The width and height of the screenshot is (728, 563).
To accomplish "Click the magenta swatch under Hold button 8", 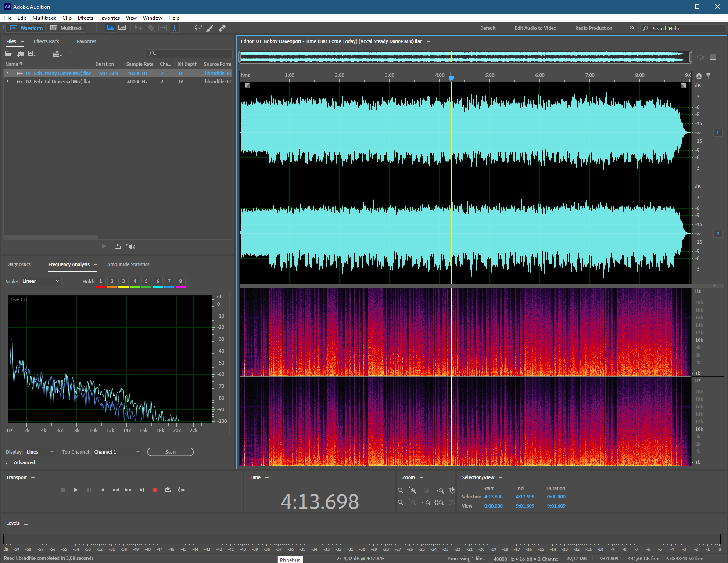I will [x=180, y=287].
